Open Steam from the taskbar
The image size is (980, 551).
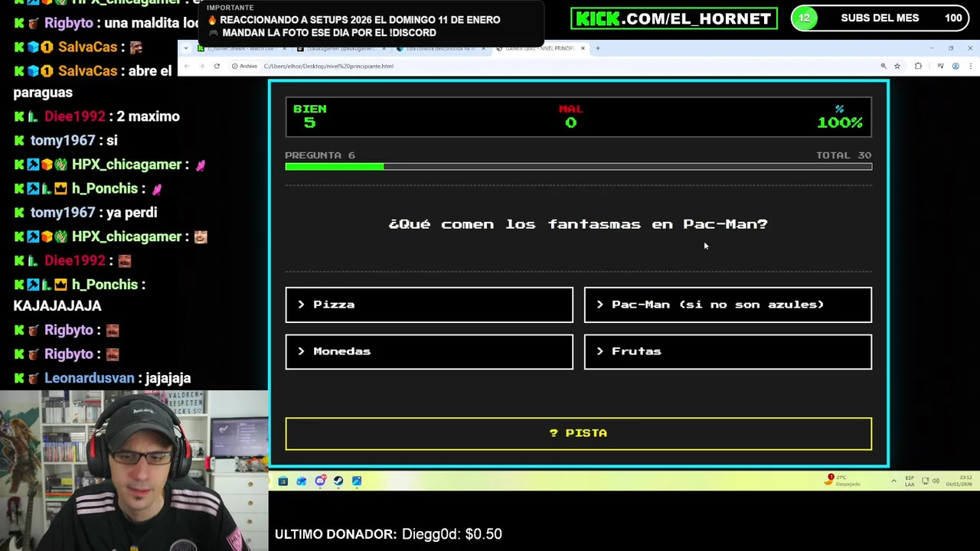pos(338,481)
